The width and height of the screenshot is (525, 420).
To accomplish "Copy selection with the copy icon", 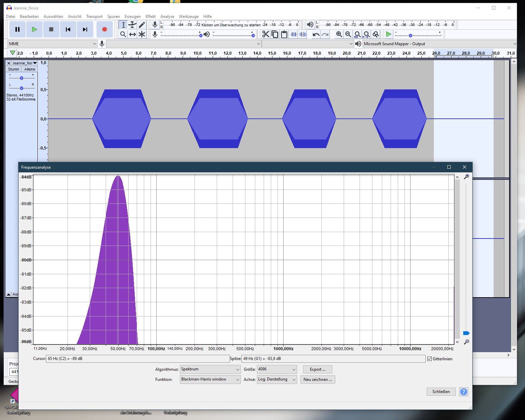I will click(275, 34).
